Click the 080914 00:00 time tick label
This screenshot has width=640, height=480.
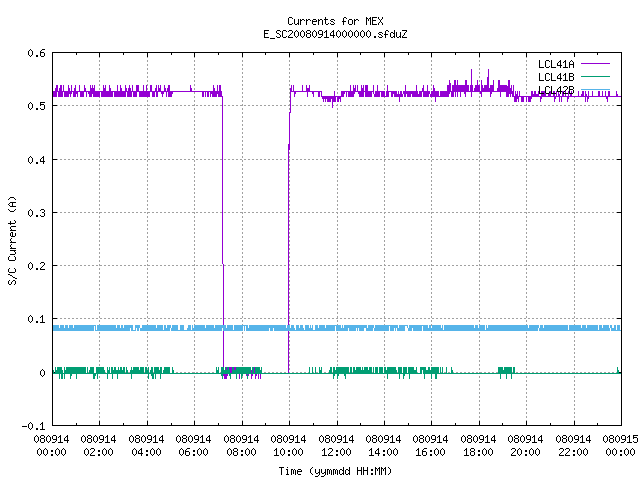click(x=51, y=445)
